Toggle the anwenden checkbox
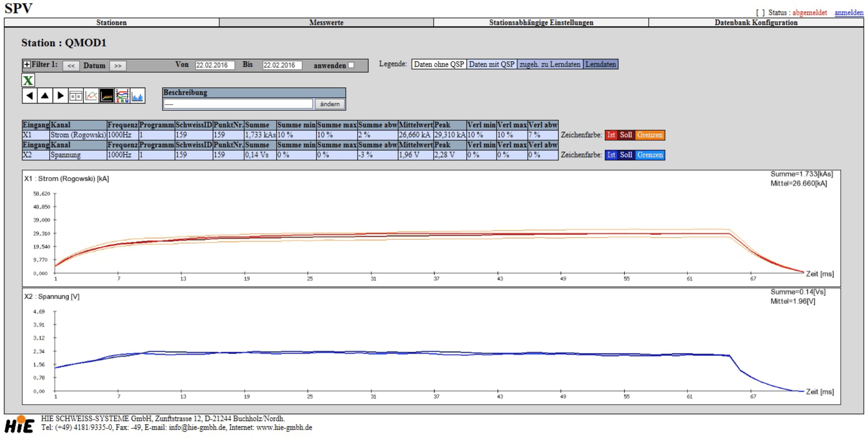The image size is (868, 443). pos(351,65)
